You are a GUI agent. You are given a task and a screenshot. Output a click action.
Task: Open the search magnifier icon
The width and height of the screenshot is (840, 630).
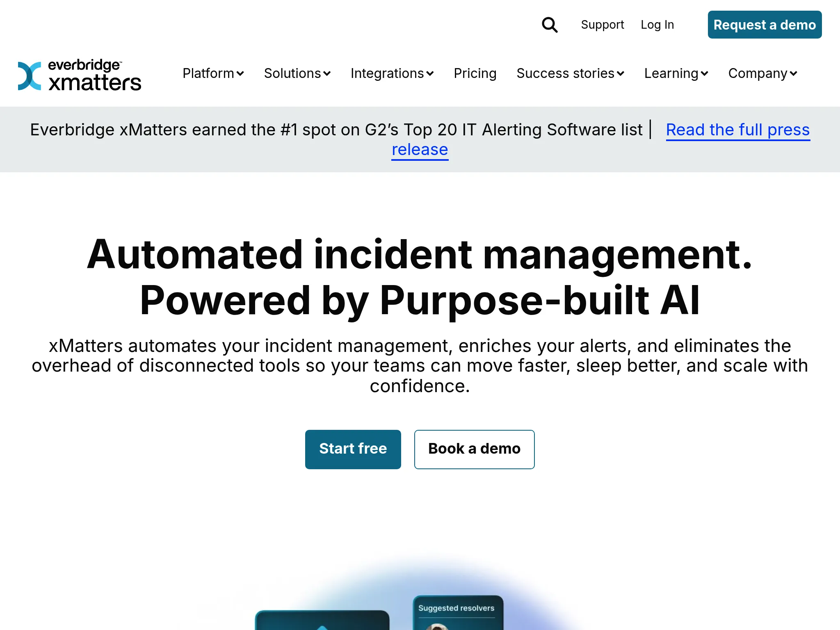pos(550,25)
